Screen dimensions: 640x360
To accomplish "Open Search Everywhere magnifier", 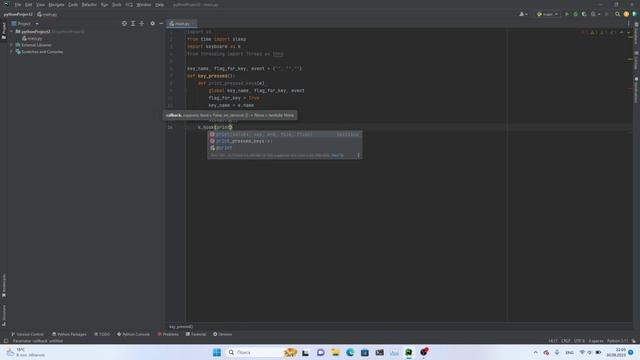I will coord(617,14).
